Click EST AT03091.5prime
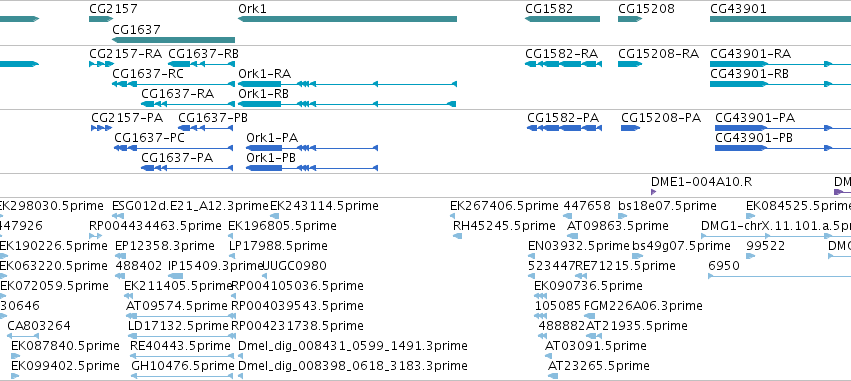Screen dimensions: 851x381 pyautogui.click(x=596, y=346)
